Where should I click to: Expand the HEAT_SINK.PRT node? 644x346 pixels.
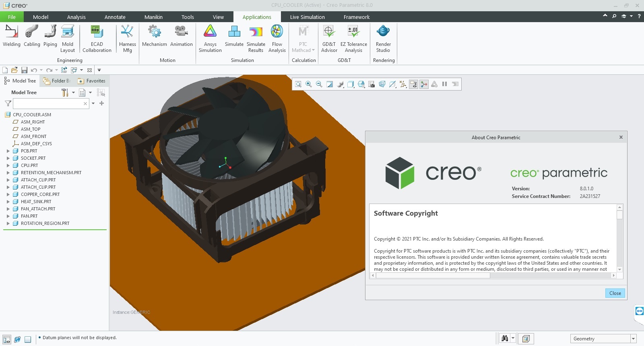click(8, 202)
